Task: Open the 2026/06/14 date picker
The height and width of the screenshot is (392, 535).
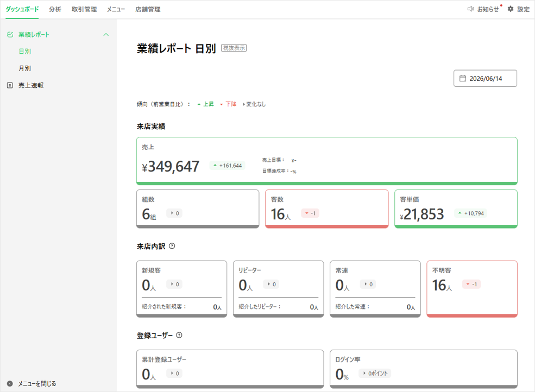Action: point(485,79)
